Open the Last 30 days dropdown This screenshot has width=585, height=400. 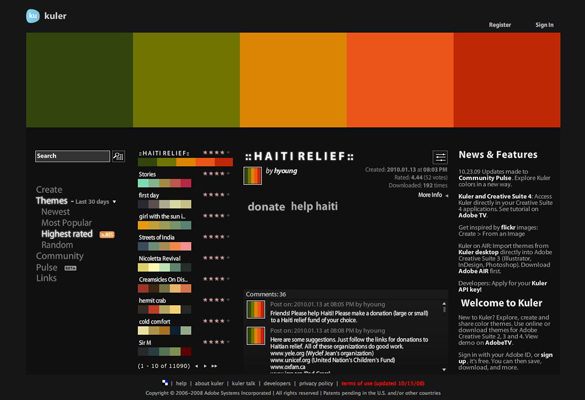96,201
